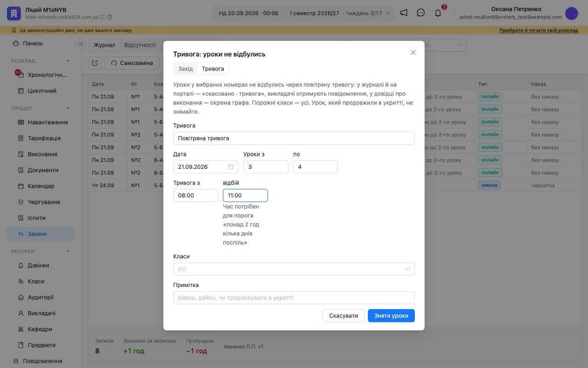The width and height of the screenshot is (588, 368).
Task: Click the Зняти уроки button
Action: coord(391,316)
